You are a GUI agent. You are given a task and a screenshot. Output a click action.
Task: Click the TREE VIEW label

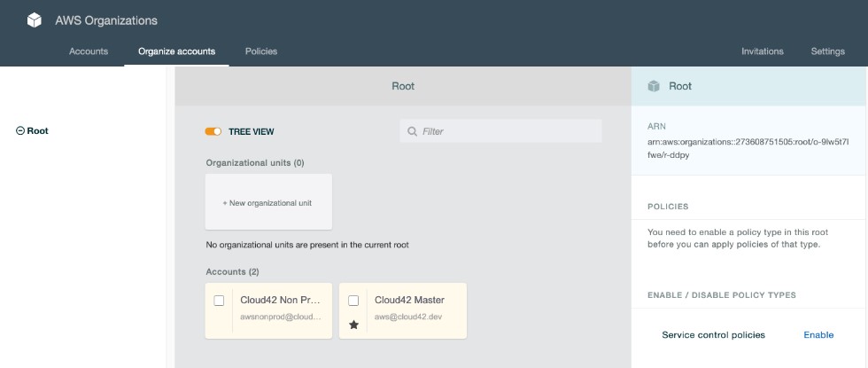tap(252, 132)
